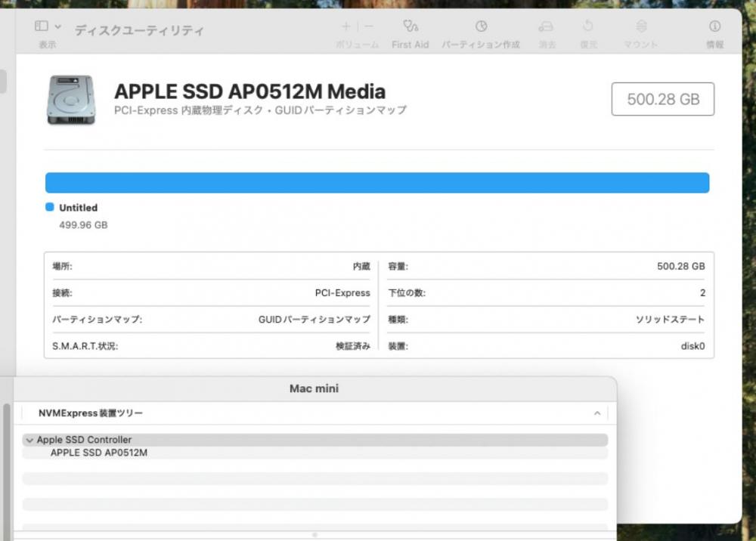Viewport: 756px width, 541px height.
Task: Click the disk0 device value
Action: coord(692,346)
